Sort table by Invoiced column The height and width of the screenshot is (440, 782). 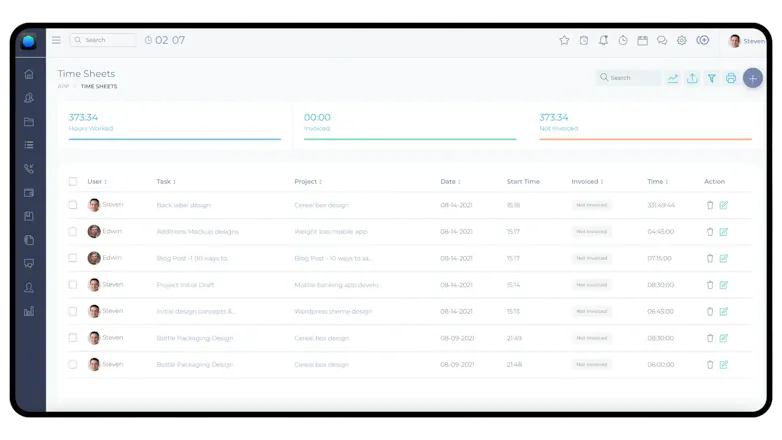coord(587,182)
